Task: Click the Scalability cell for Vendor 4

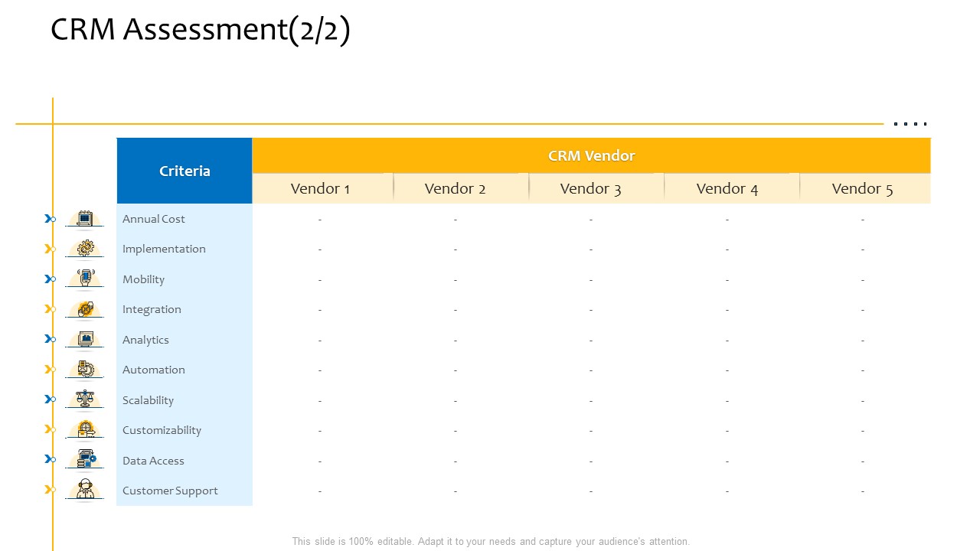Action: [x=727, y=400]
